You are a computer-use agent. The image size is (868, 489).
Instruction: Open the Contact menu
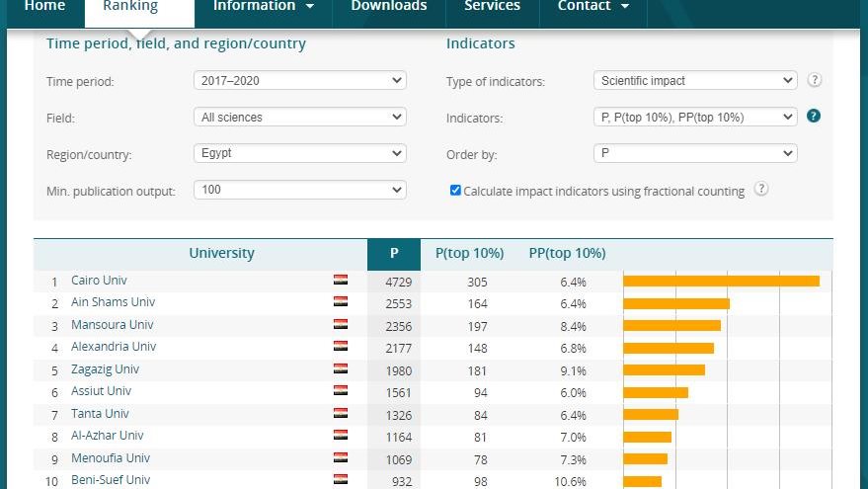592,7
